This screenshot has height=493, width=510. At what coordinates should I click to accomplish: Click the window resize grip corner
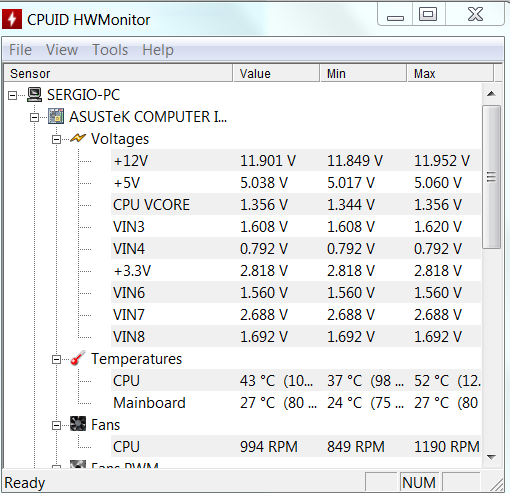(x=497, y=484)
